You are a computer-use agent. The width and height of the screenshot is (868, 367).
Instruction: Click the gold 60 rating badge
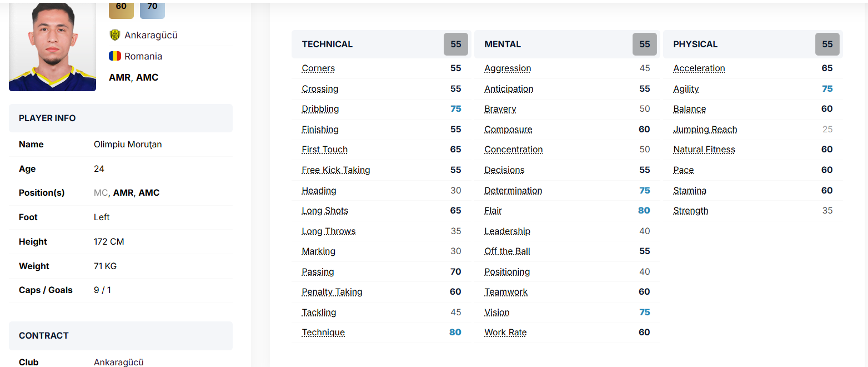click(121, 8)
